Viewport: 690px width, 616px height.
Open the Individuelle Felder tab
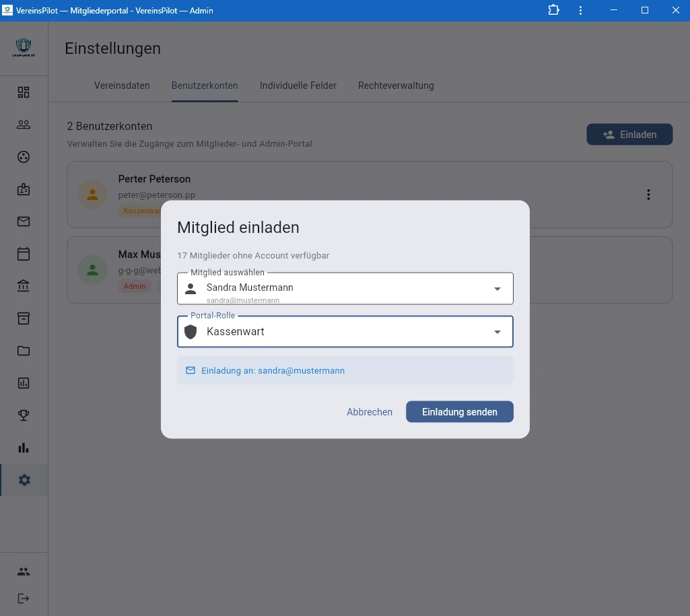(x=298, y=85)
